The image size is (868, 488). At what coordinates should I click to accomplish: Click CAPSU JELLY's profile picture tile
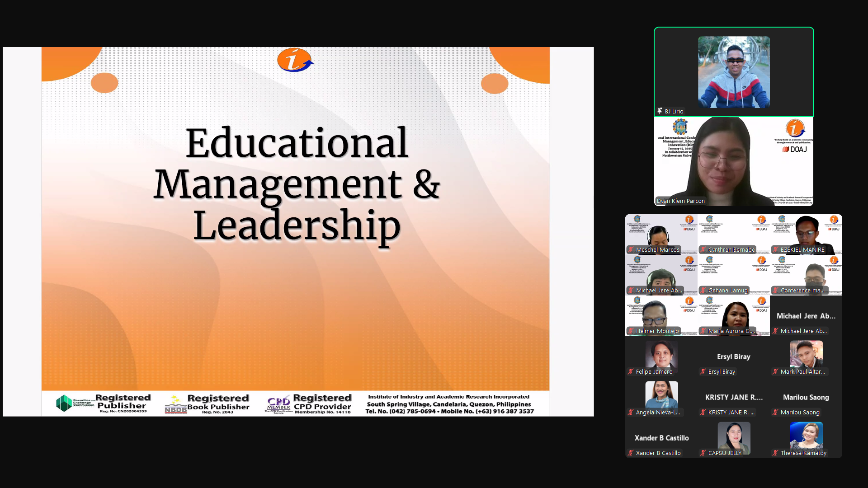tap(734, 436)
